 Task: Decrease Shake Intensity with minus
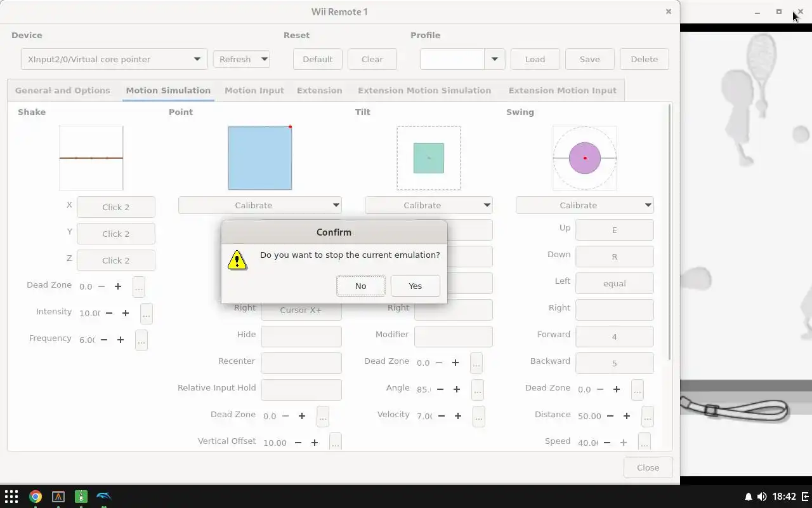tap(109, 313)
